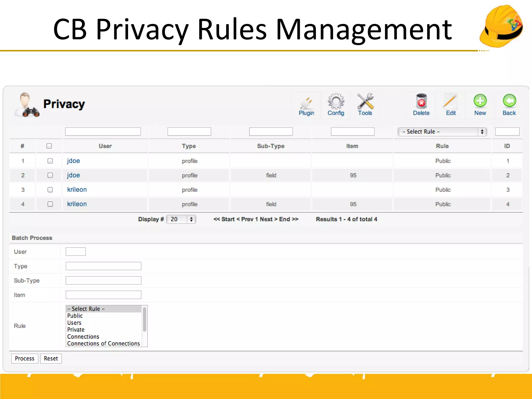Click the Item column header
The height and width of the screenshot is (399, 532).
click(352, 146)
